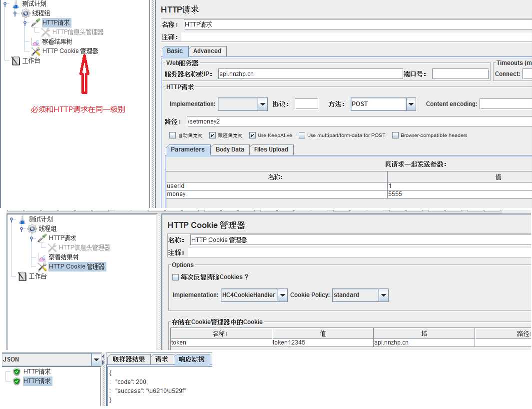Click the 测试计划 flask icon beside HTTP请求 panel
The image size is (532, 409).
click(x=16, y=4)
